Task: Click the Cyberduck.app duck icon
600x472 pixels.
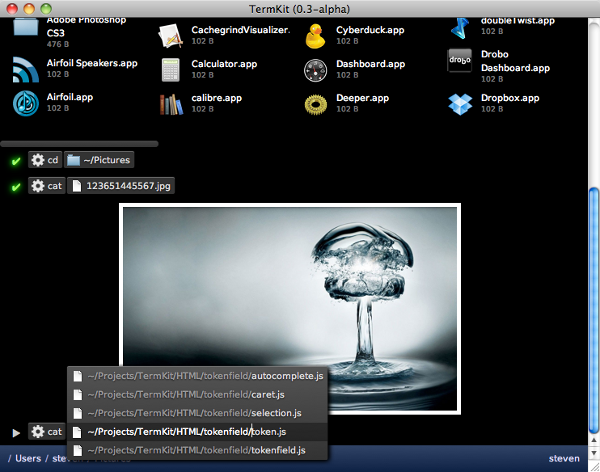Action: (x=315, y=36)
